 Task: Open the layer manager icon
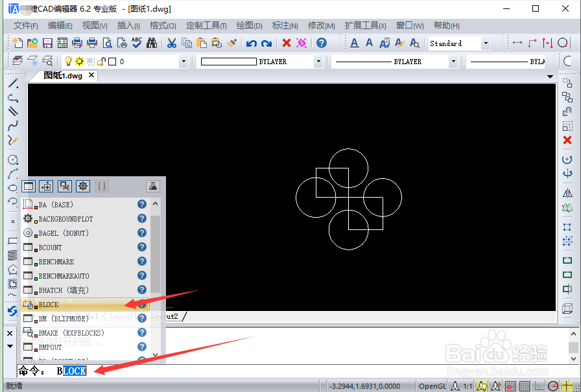pyautogui.click(x=17, y=61)
